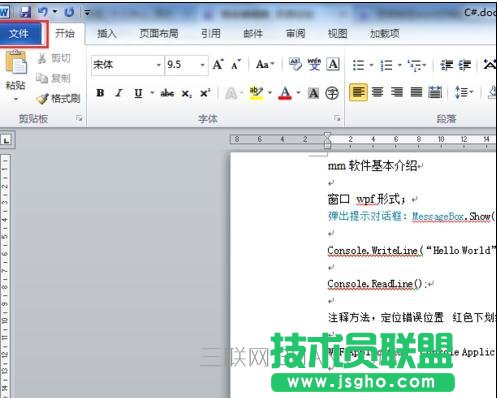Click 剪切 (Cut) button
498x398 pixels.
pos(54,58)
